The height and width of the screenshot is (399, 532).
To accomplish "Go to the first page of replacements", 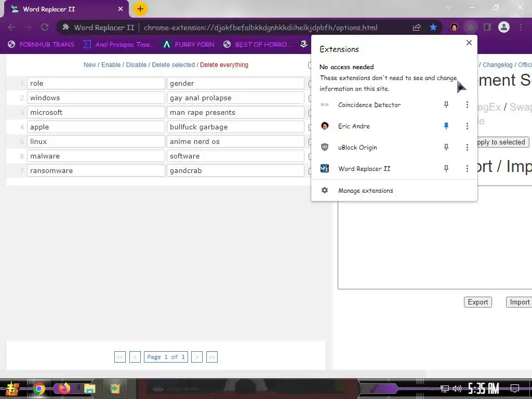I will [x=120, y=357].
